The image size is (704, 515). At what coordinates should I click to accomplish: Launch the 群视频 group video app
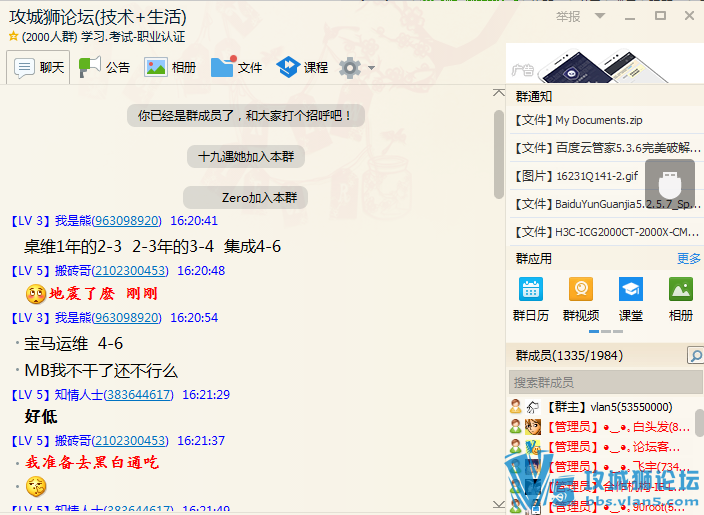tap(580, 299)
